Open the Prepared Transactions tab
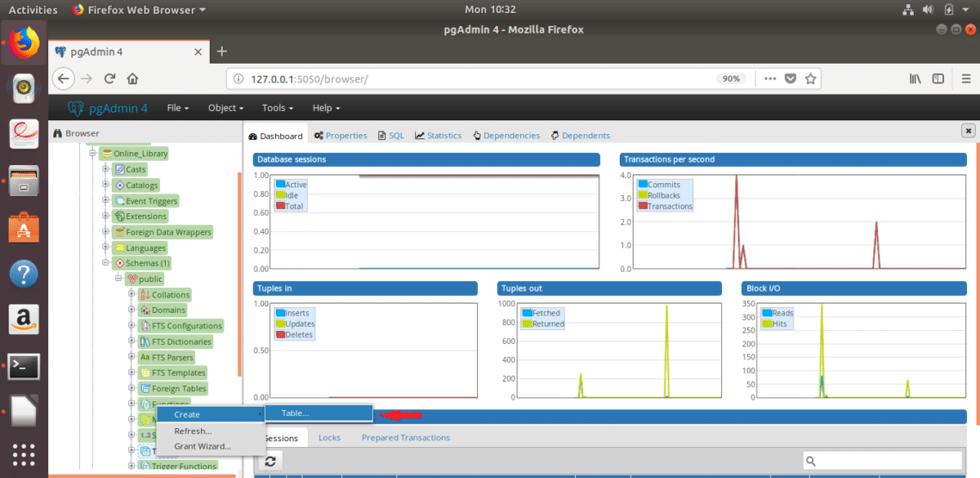980x478 pixels. [x=405, y=438]
